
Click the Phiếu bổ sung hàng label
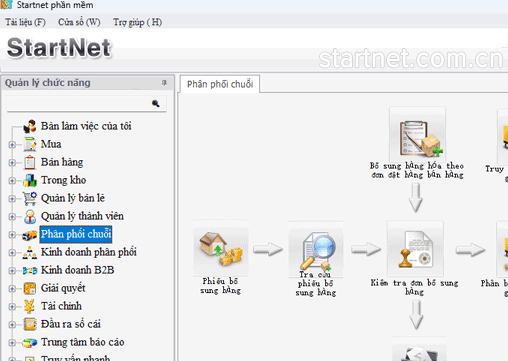pos(220,286)
